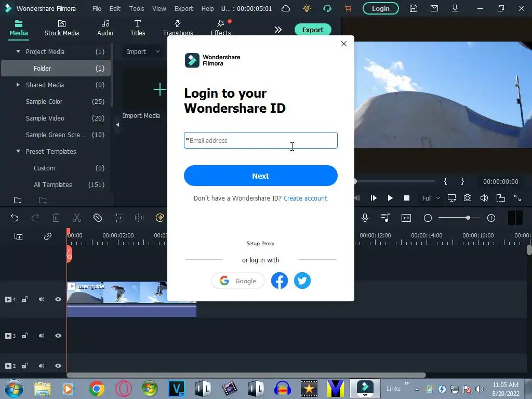This screenshot has height=399, width=532.
Task: Open the adjust sliders edit icon
Action: [118, 218]
